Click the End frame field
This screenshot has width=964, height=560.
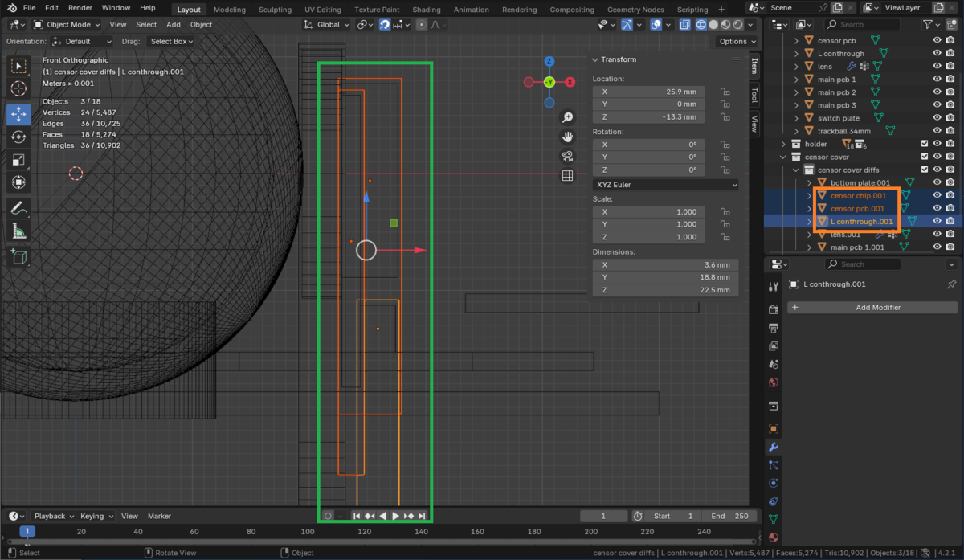pos(728,516)
